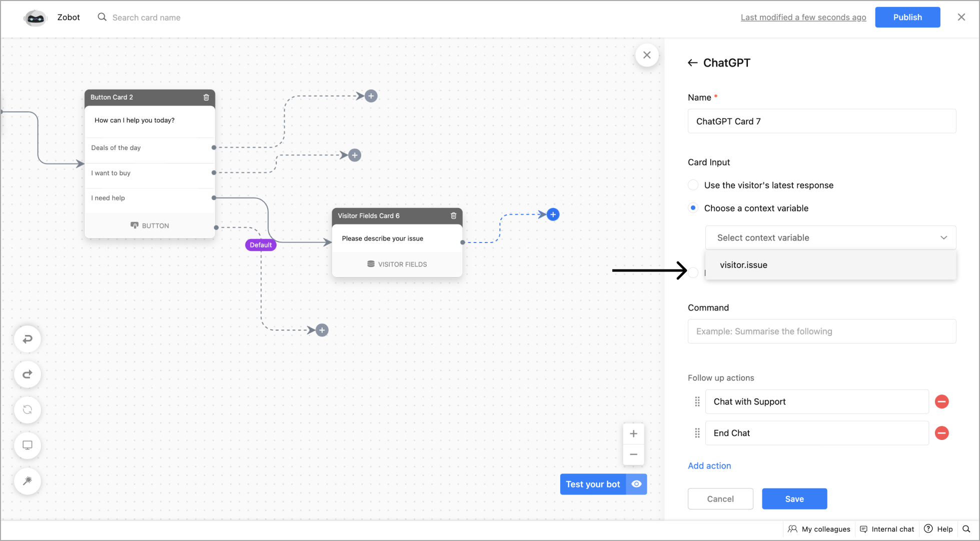Click the Command input field
Screen dimensions: 980x541
pyautogui.click(x=821, y=331)
